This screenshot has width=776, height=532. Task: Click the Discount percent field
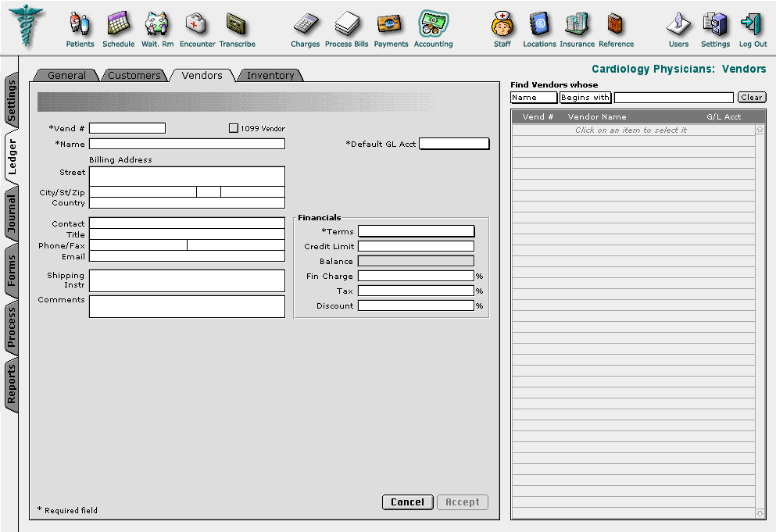click(417, 305)
